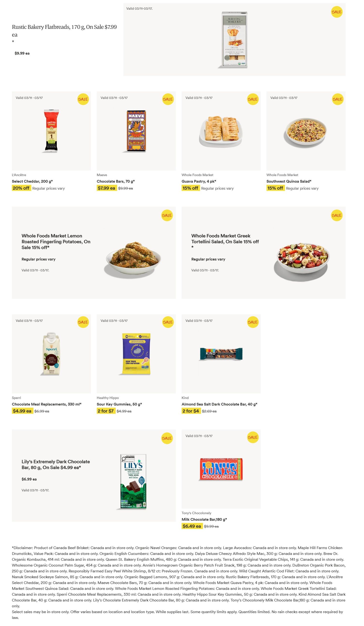Click the SALE badge on Guava Pastry card
364x626 pixels.
click(x=252, y=99)
